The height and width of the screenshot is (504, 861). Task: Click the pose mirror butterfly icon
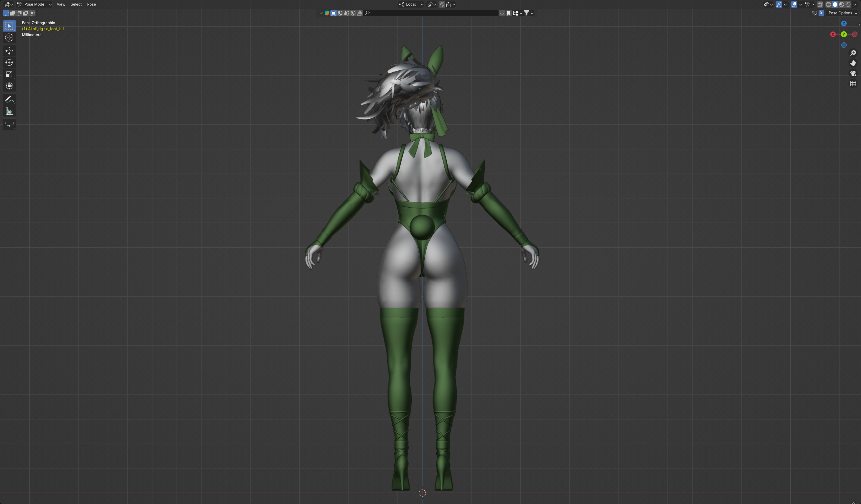pyautogui.click(x=815, y=13)
